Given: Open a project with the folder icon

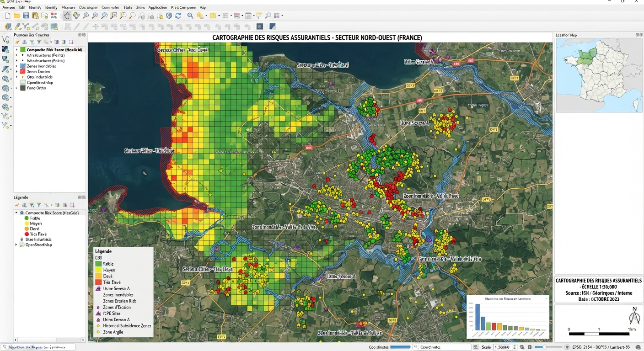Looking at the screenshot, I should point(17,16).
